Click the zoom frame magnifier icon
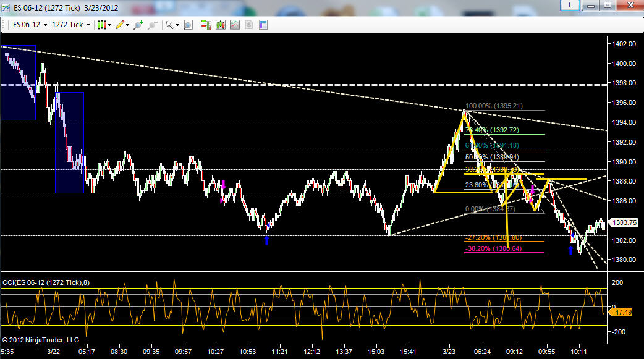Screen dimensions: 644x359 click(188, 25)
